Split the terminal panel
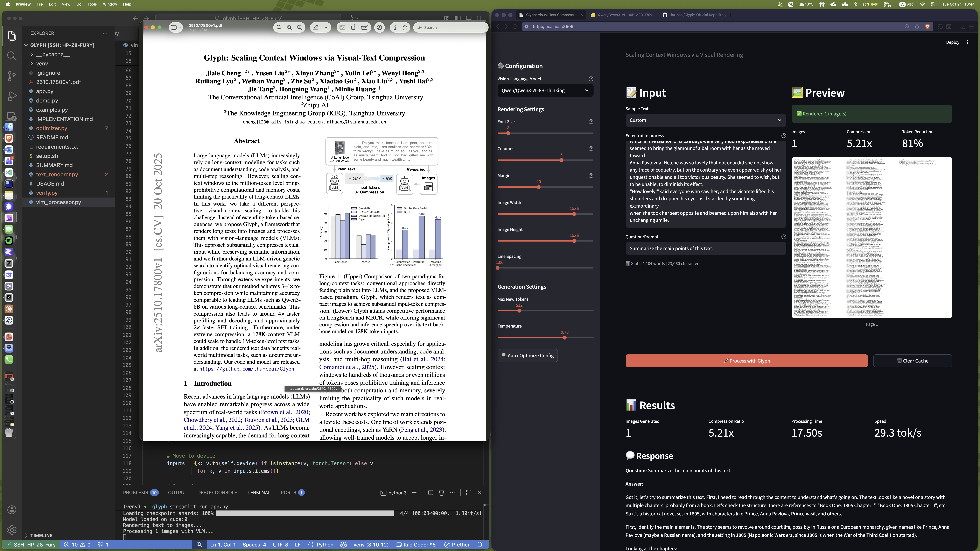Viewport: 980px width, 551px height. [431, 492]
